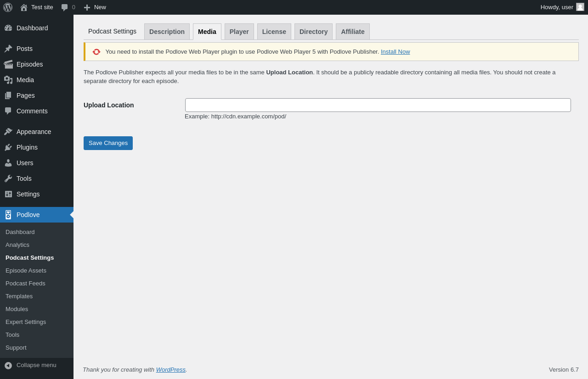588x379 pixels.
Task: Click the Comments bubble icon in sidebar
Action: (8, 111)
